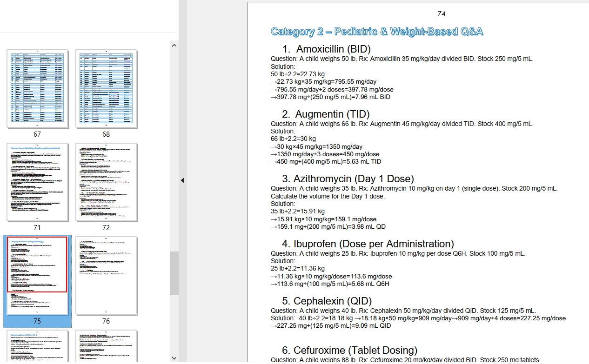Open the partially visible Category 3 thumbnail

(x=37, y=346)
